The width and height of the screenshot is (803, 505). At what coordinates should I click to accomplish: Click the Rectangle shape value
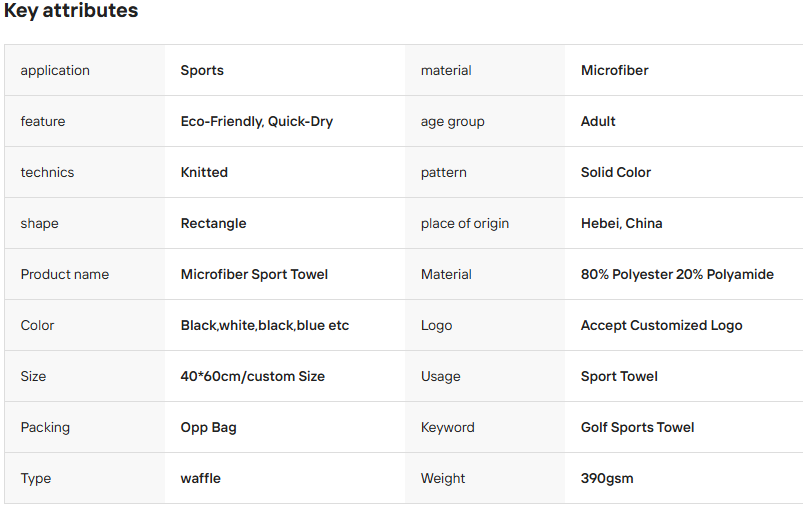point(213,223)
